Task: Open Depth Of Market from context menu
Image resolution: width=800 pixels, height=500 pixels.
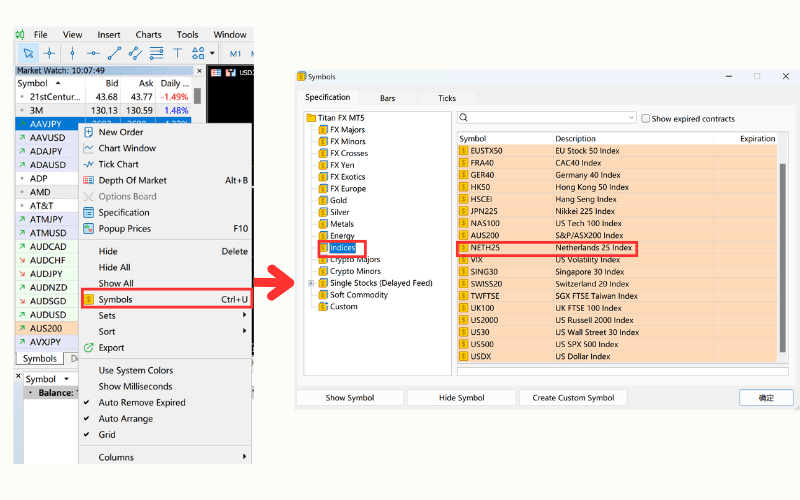Action: point(132,180)
